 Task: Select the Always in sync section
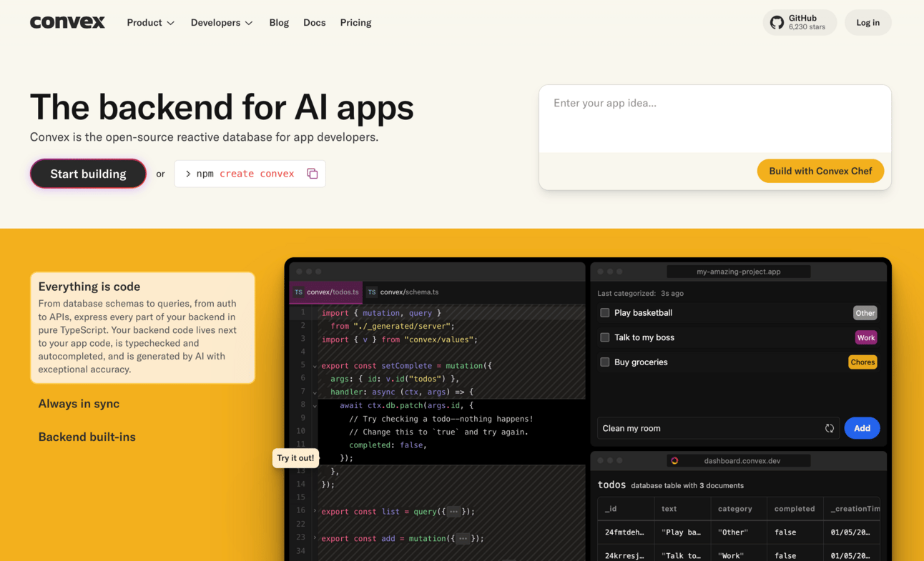[x=79, y=404]
